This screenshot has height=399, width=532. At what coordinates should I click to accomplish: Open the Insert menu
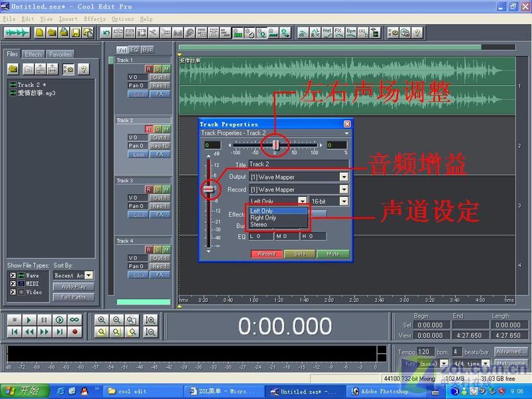point(68,19)
